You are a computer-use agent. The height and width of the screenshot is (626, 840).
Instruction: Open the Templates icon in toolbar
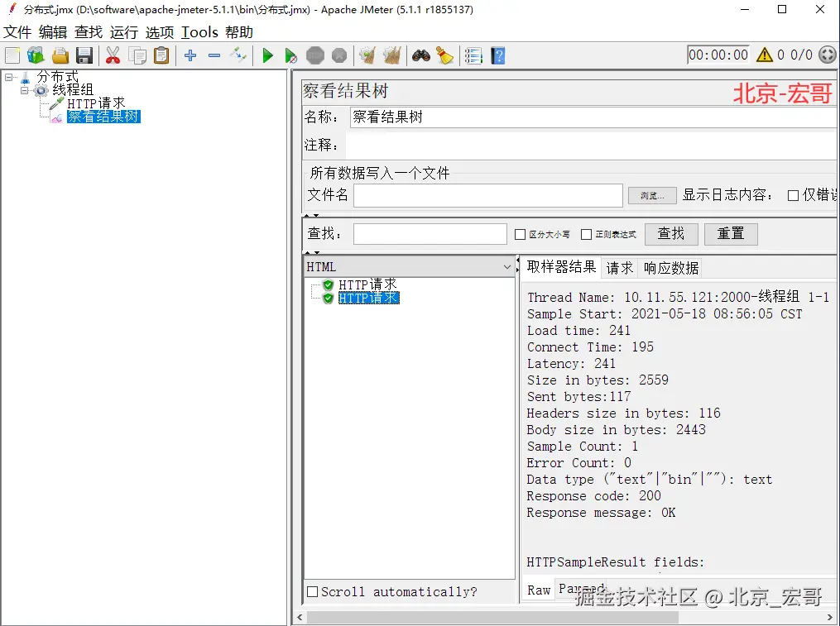36,55
